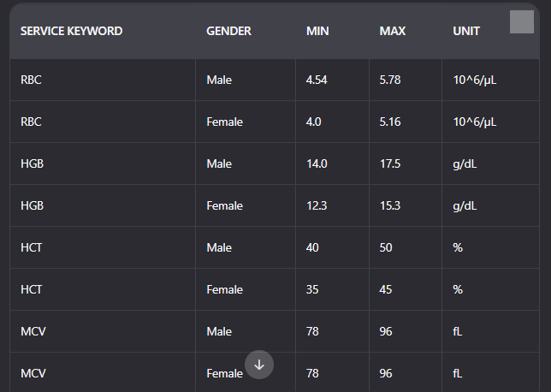Click max value 96 in MCV Male row
The width and height of the screenshot is (551, 392).
point(386,331)
